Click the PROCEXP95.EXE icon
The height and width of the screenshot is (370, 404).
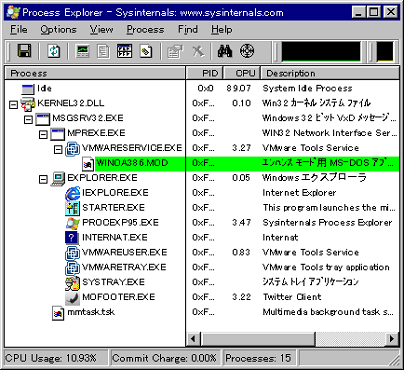coord(72,223)
